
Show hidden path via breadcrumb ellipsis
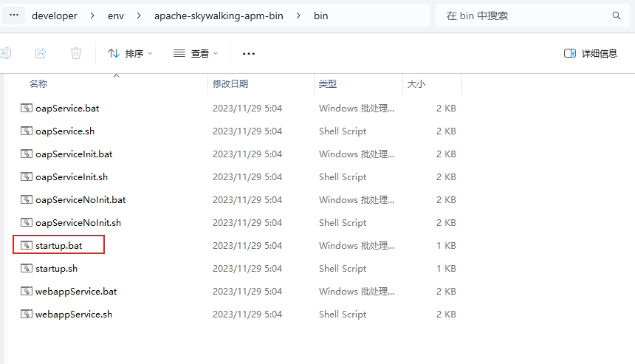[14, 16]
